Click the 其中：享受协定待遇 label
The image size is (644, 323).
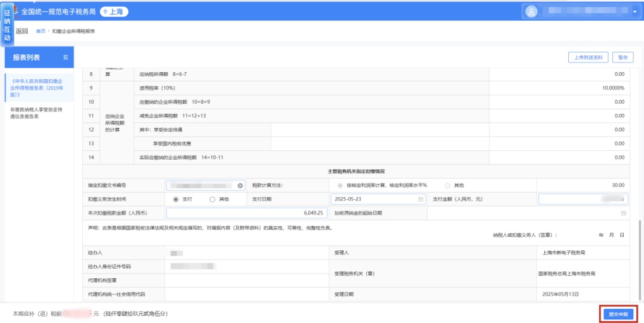[160, 130]
